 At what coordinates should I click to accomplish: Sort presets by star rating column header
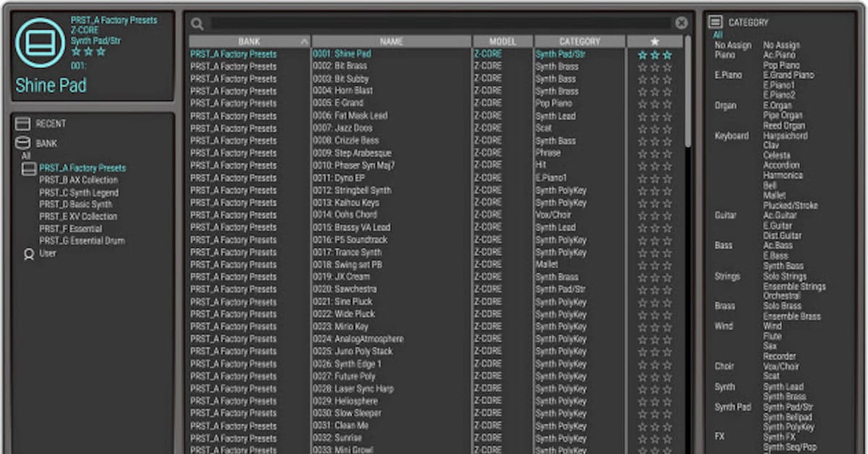(654, 42)
